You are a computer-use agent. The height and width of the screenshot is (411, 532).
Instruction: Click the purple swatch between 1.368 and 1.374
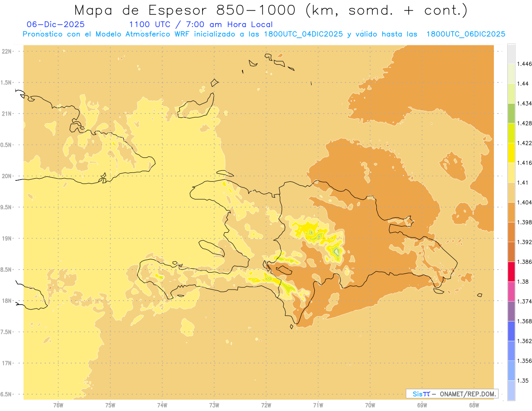(511, 311)
